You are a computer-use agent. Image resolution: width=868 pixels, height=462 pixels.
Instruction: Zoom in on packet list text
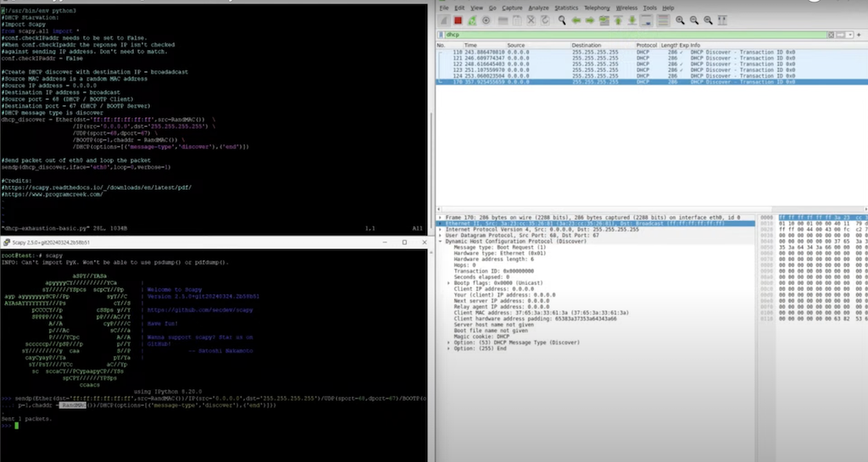pos(680,19)
